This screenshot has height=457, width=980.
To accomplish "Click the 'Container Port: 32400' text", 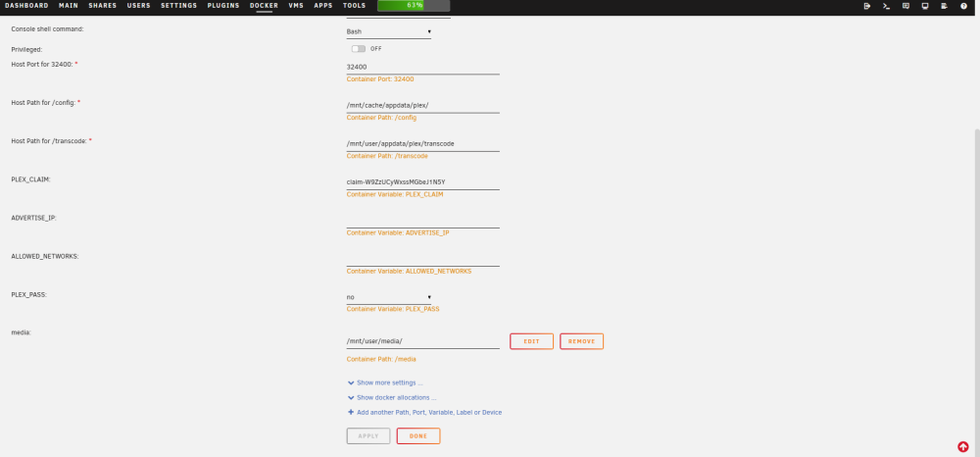I will tap(380, 79).
